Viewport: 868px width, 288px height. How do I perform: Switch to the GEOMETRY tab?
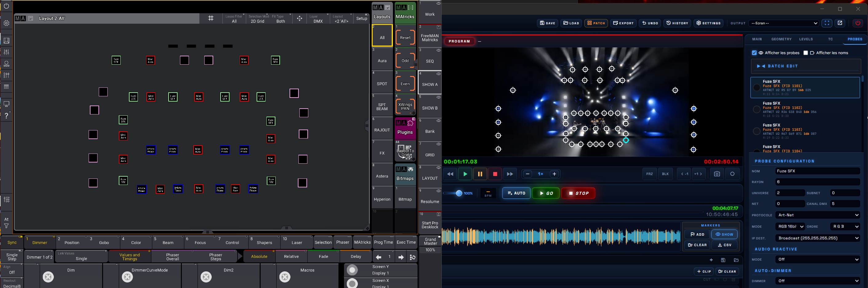782,39
